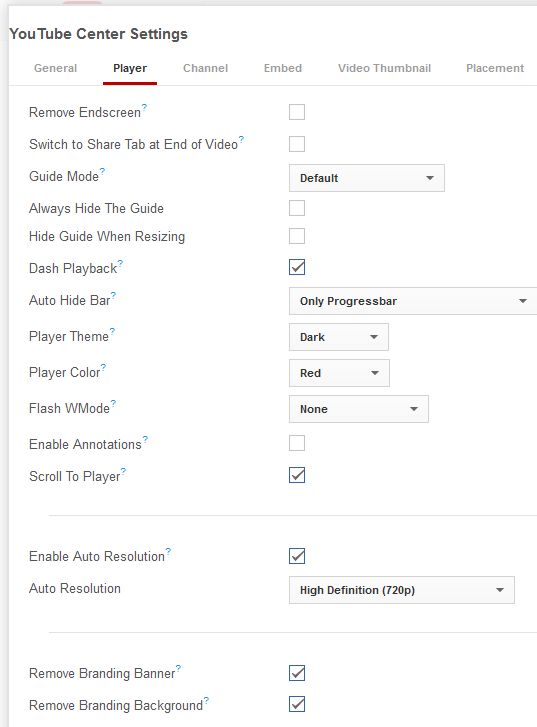Click Player Color help question mark
537x727 pixels.
(x=103, y=367)
